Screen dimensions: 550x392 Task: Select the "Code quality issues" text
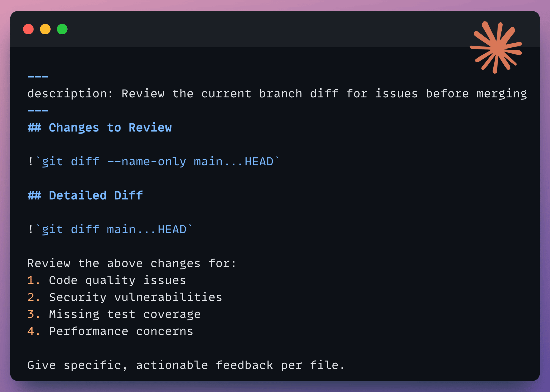pos(117,280)
